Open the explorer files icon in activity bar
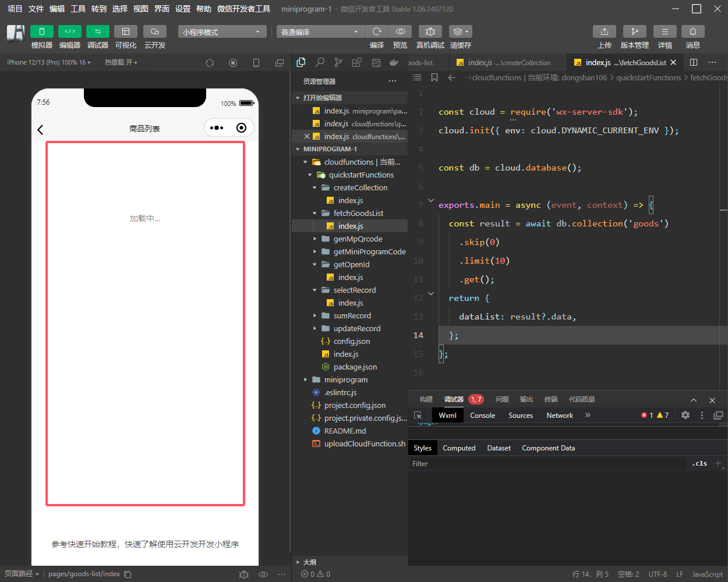This screenshot has width=728, height=582. 301,62
